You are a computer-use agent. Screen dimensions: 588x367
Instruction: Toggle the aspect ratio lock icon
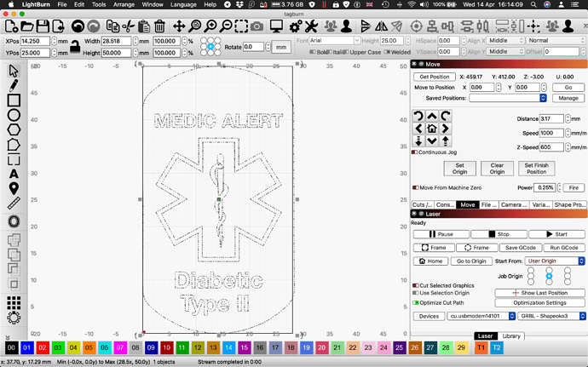coord(75,47)
